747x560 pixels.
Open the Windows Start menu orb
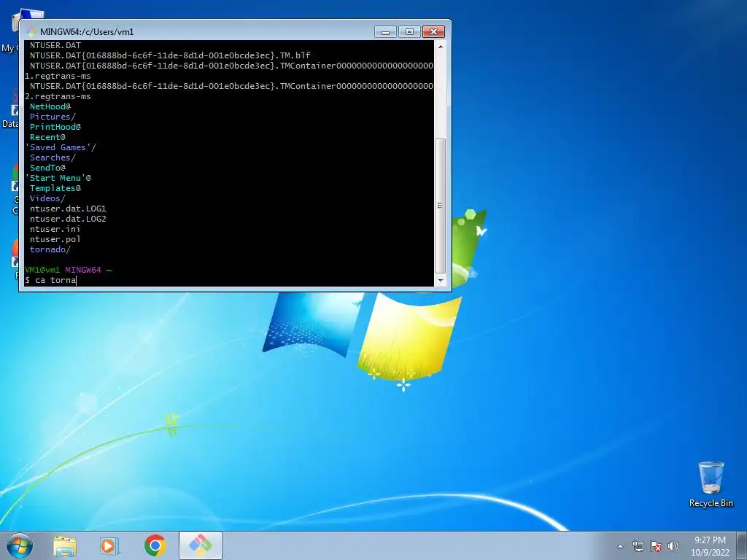tap(20, 545)
